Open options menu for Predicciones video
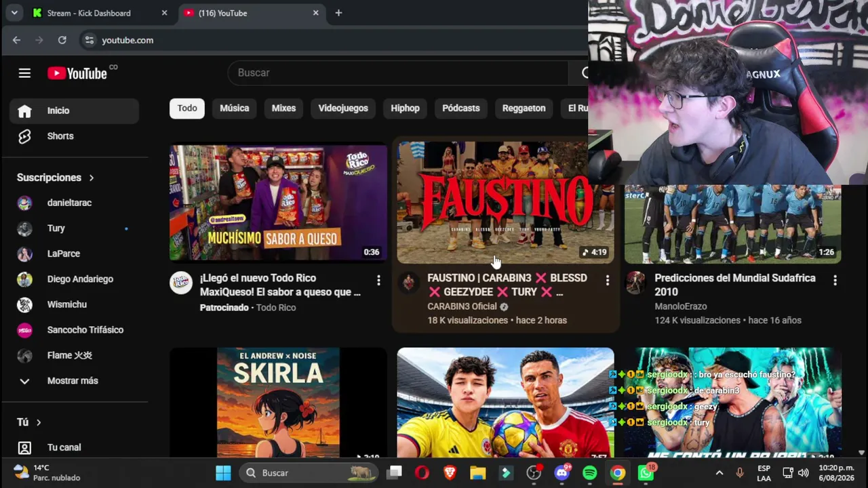Screen dimensions: 868x488 [x=835, y=280]
